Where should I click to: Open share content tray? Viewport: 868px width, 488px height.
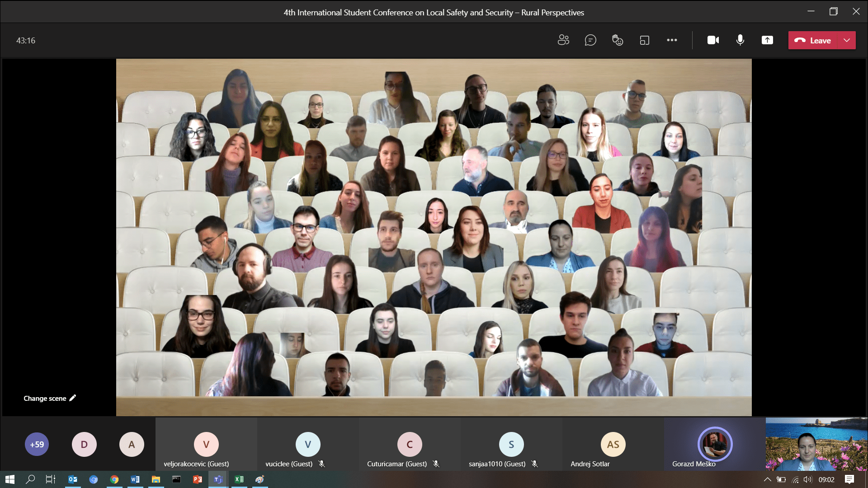[x=767, y=40]
